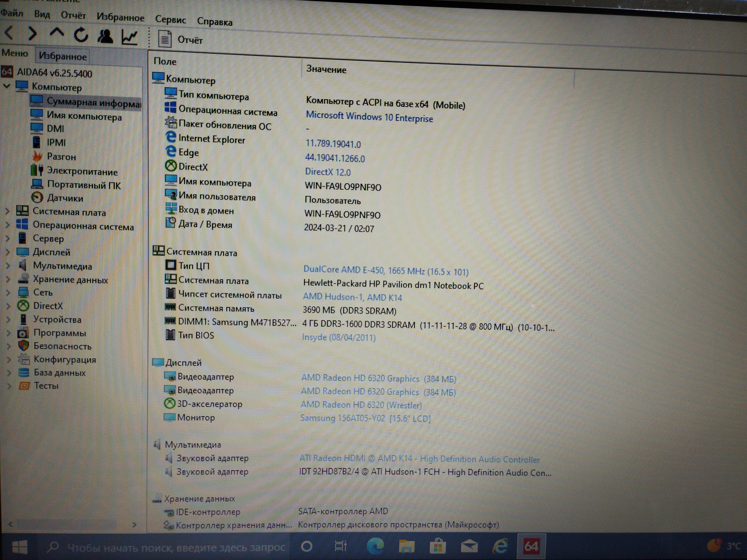Open the Сервис menu
Image resolution: width=747 pixels, height=560 pixels.
[x=170, y=19]
